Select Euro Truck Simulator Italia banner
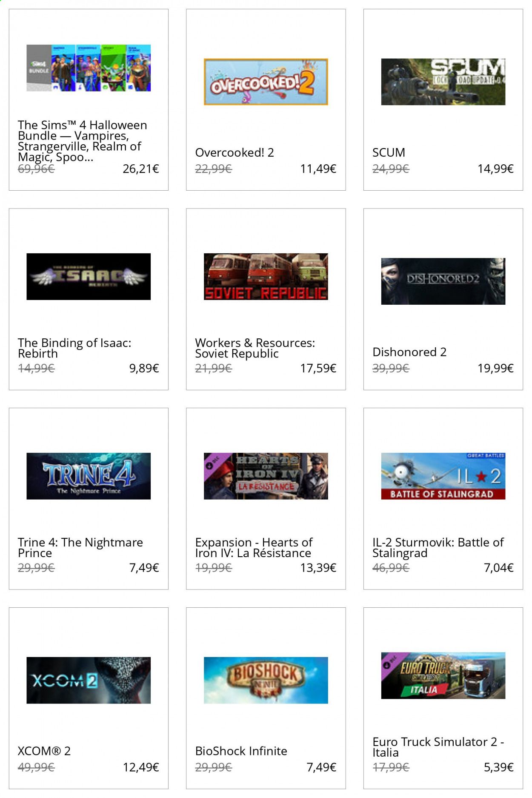This screenshot has height=798, width=532. click(443, 675)
